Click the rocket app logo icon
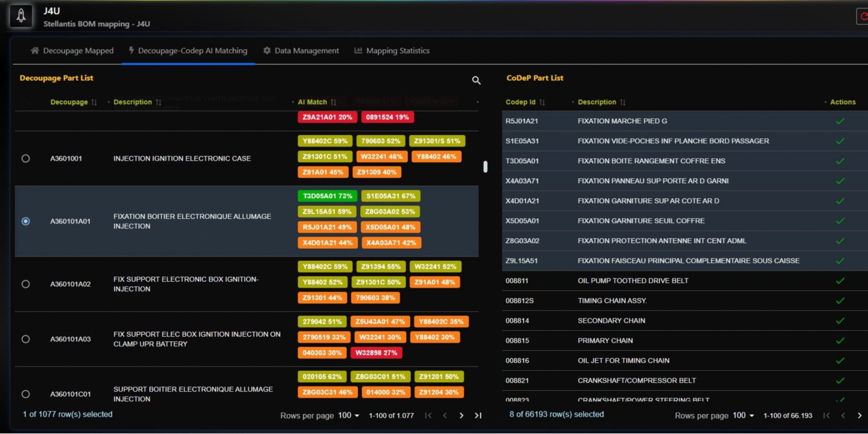 tap(21, 15)
